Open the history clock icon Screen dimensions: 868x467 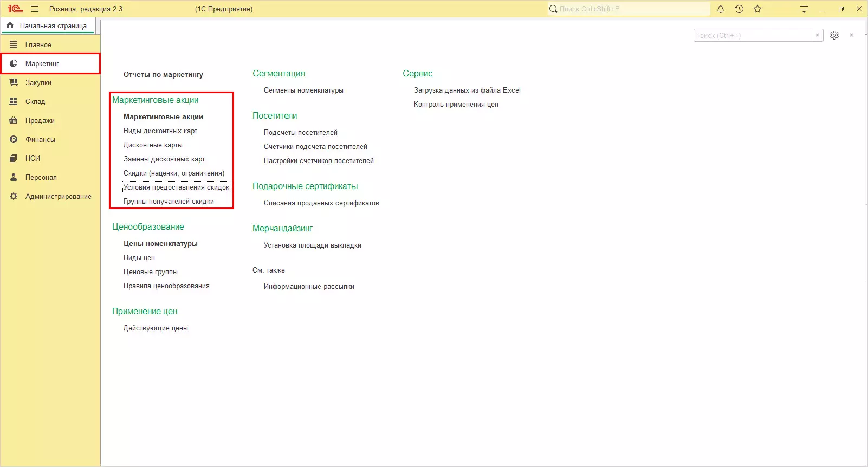[739, 9]
